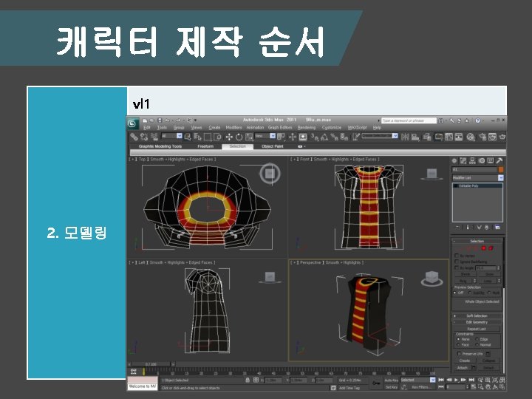Enable the By Angle checkbox
The image size is (532, 399).
pos(457,267)
